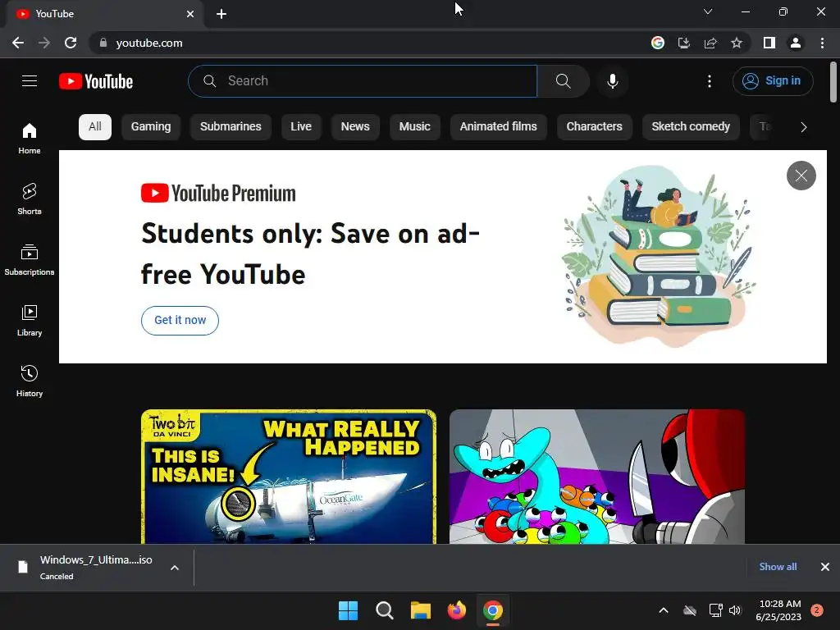Bookmark this tab with star icon
The image size is (840, 630).
[x=737, y=43]
